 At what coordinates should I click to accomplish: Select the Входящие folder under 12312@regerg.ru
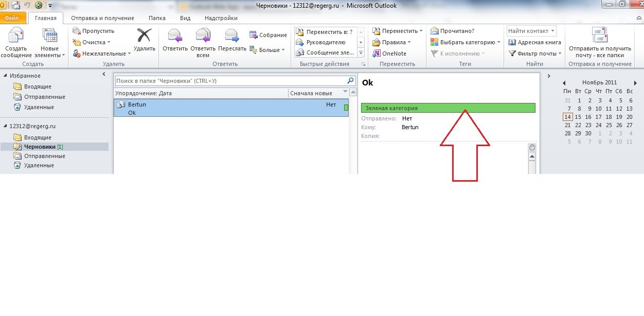(39, 137)
